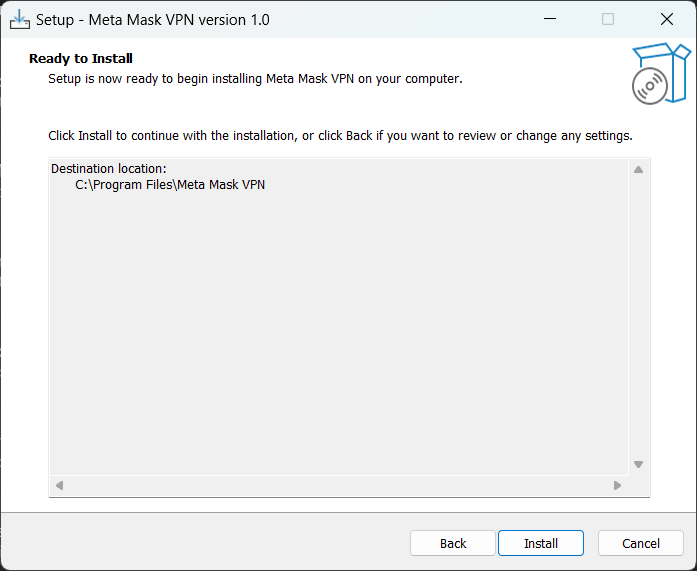Viewport: 697px width, 571px height.
Task: Click the 'Click Install to continue' instruction text
Action: [340, 136]
